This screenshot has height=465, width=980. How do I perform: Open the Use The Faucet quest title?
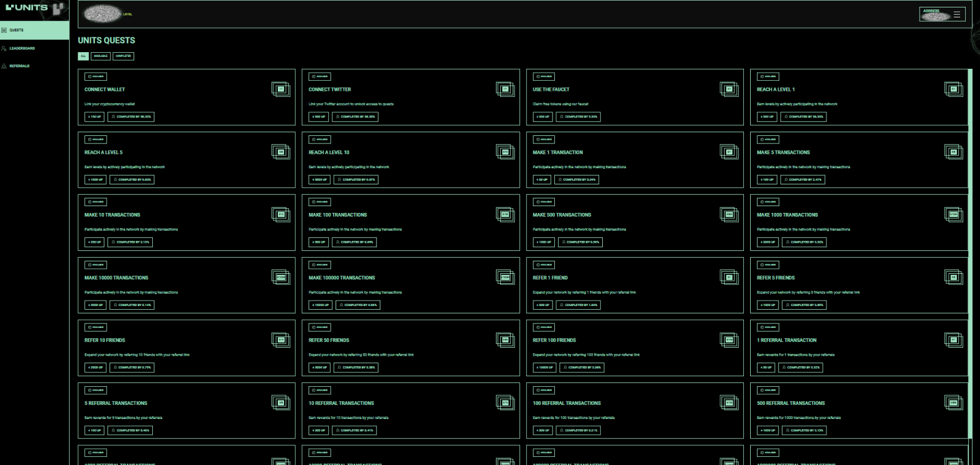point(551,89)
